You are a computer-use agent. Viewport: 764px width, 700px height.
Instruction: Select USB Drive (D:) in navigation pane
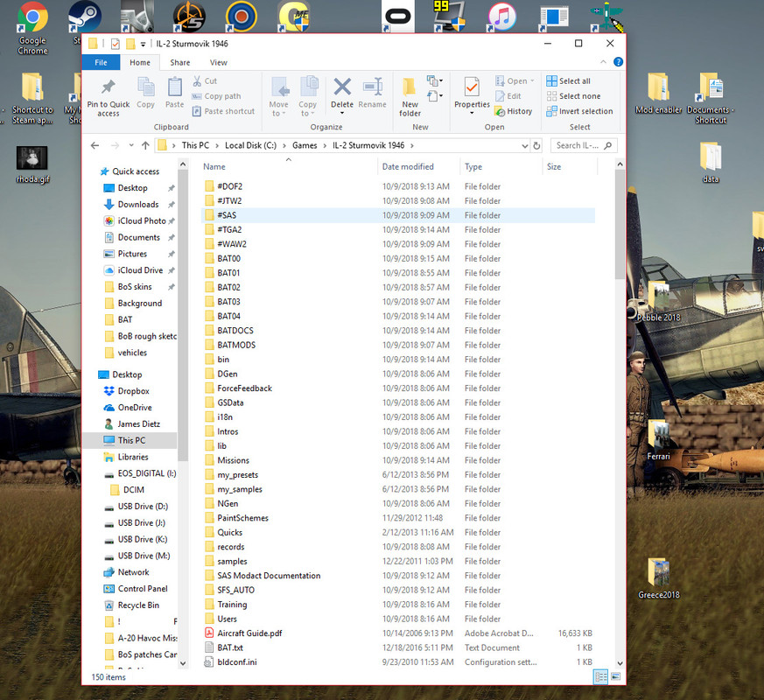tap(143, 507)
